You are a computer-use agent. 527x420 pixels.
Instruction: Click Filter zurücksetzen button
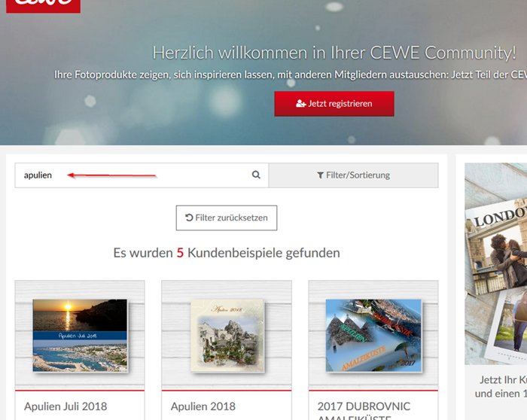click(227, 218)
